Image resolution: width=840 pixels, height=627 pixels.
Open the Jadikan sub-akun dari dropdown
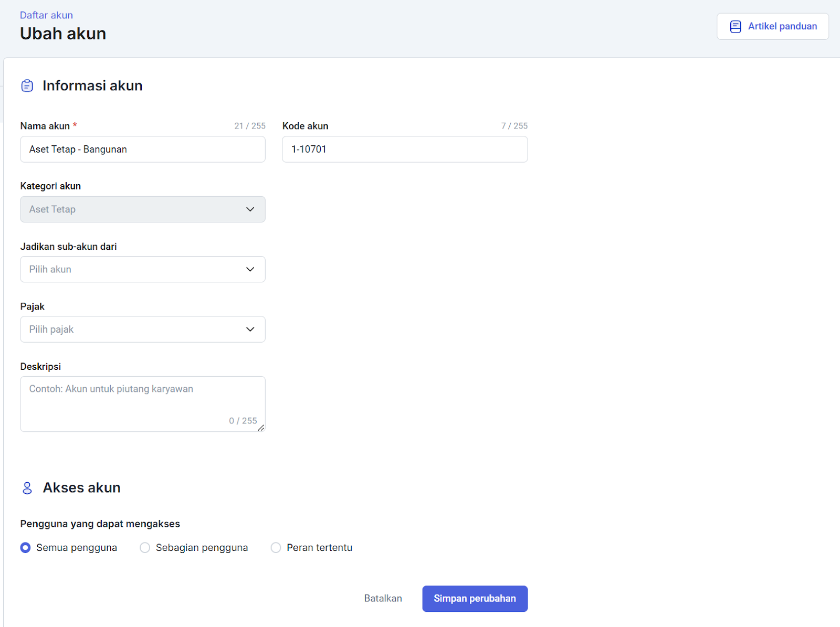(x=143, y=269)
